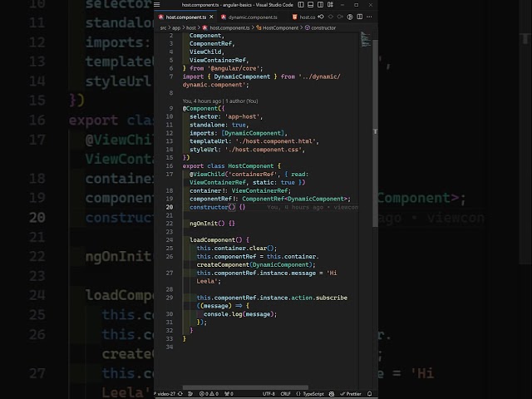Click this.container.clear() on line 25
Screen dimensions: 532x399
(235, 248)
